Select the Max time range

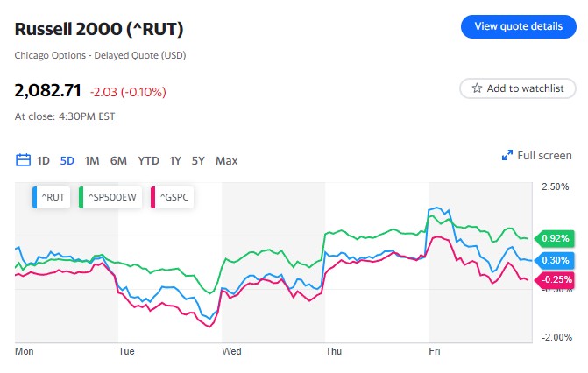(226, 160)
